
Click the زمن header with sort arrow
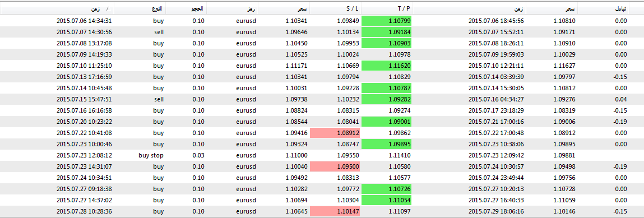(57, 8)
